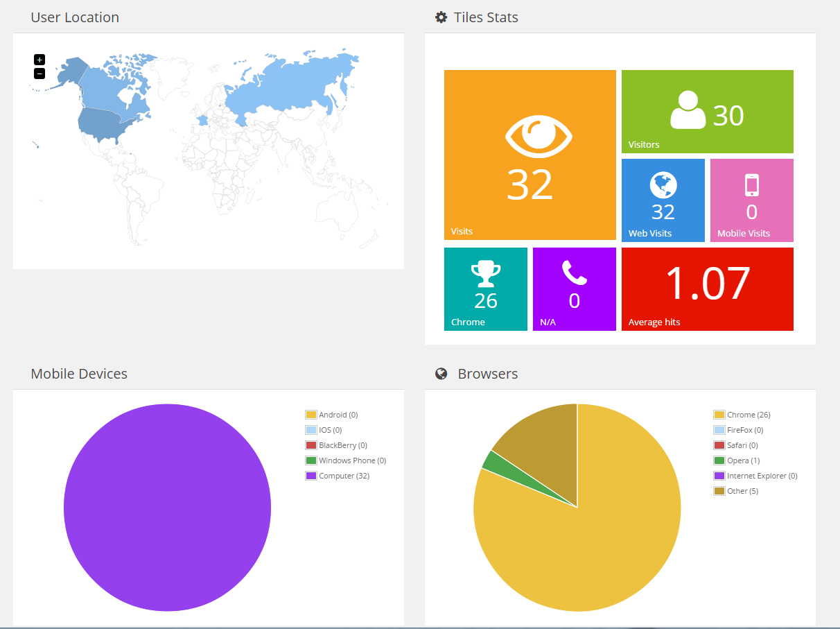This screenshot has height=629, width=840.
Task: Zoom in on the user location map
Action: pos(40,60)
